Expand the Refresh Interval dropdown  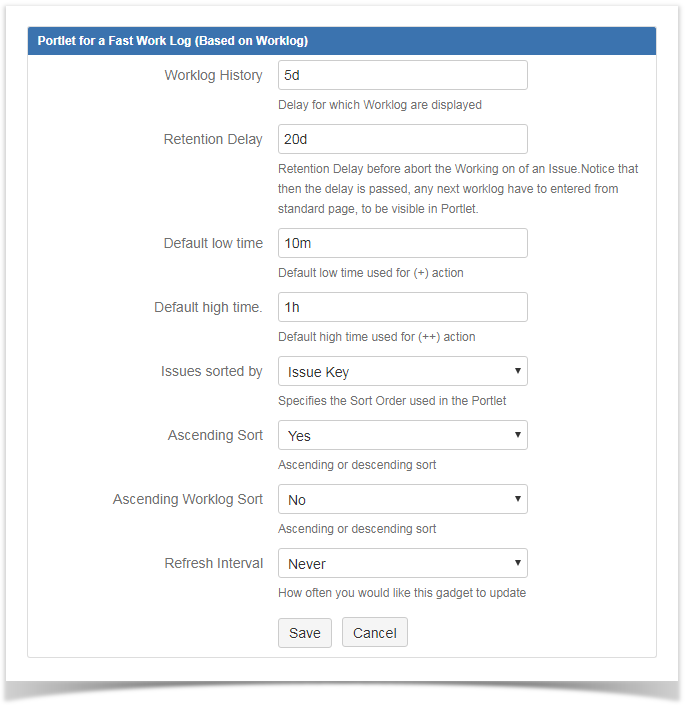(x=402, y=563)
